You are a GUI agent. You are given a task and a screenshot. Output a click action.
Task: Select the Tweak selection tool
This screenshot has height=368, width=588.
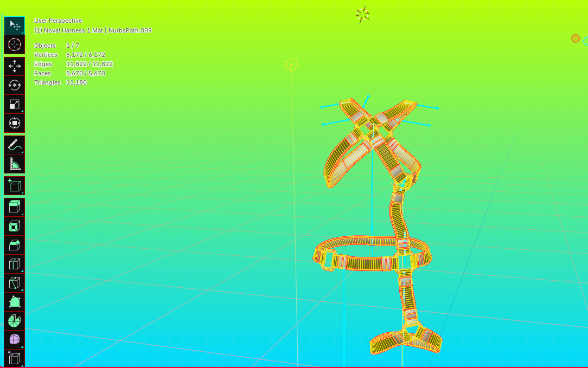14,25
